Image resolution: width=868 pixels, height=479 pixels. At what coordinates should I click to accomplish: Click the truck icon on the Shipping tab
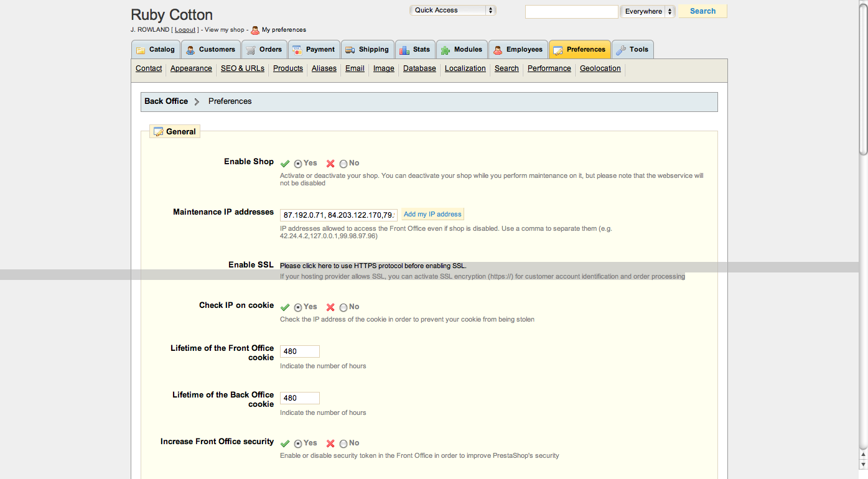pyautogui.click(x=350, y=50)
